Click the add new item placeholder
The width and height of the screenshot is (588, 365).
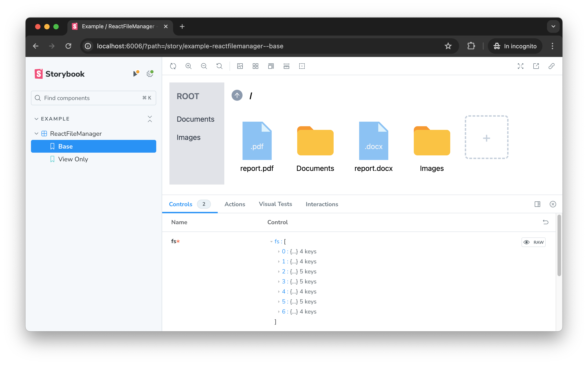[486, 138]
